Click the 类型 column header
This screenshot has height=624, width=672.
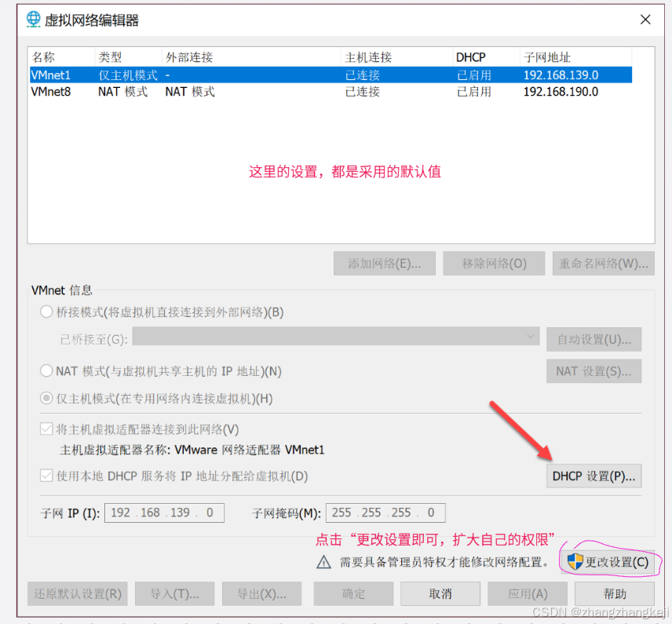pos(128,57)
